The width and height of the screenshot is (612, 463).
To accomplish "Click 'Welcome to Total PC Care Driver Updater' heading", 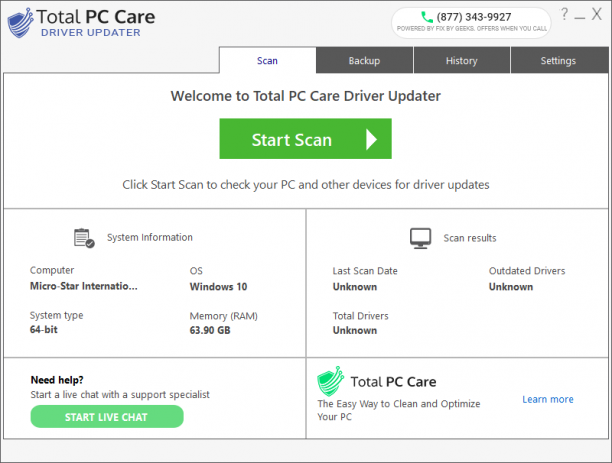I will (x=306, y=96).
